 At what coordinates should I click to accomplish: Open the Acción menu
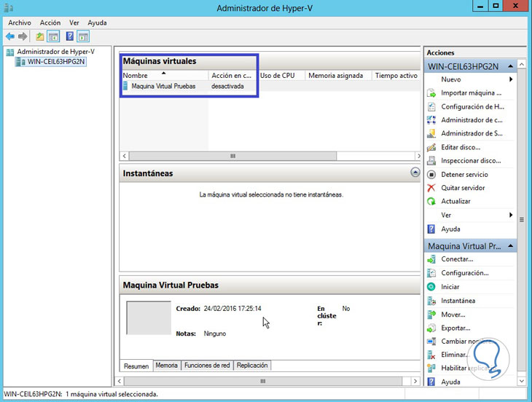(50, 23)
